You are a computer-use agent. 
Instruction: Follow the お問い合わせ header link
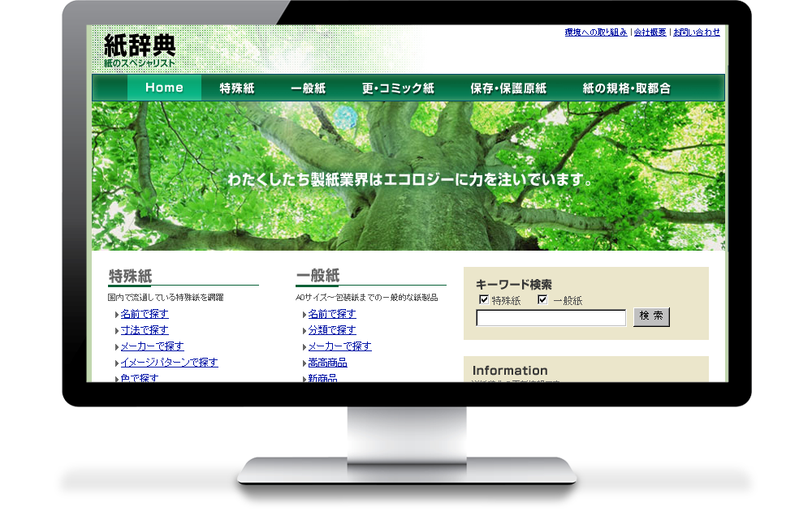(x=697, y=32)
